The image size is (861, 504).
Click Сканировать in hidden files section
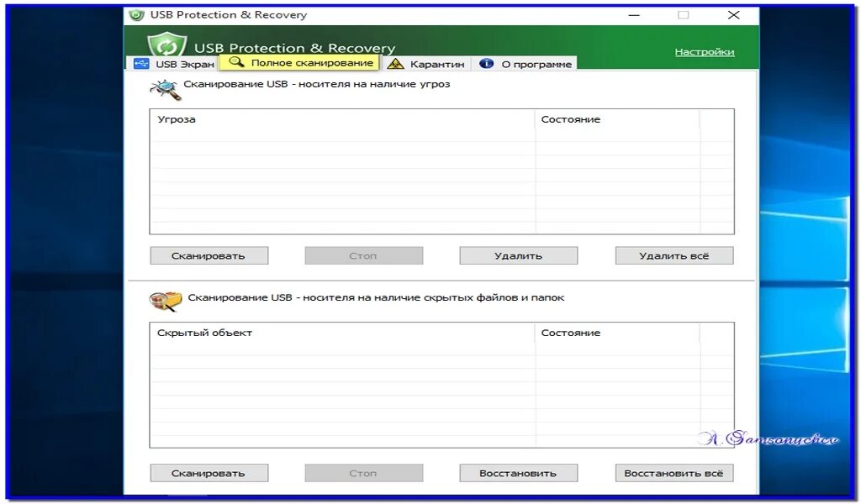pos(209,473)
